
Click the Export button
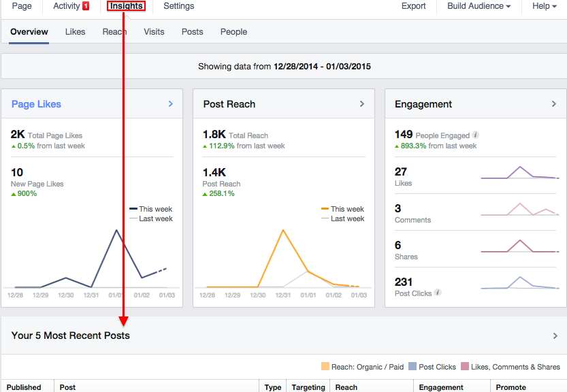413,6
